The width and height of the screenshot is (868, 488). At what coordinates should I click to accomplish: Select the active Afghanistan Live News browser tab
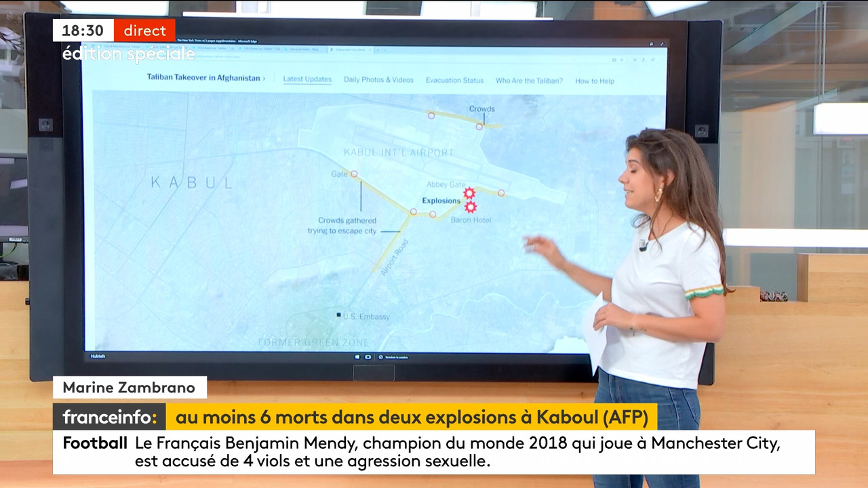[351, 49]
